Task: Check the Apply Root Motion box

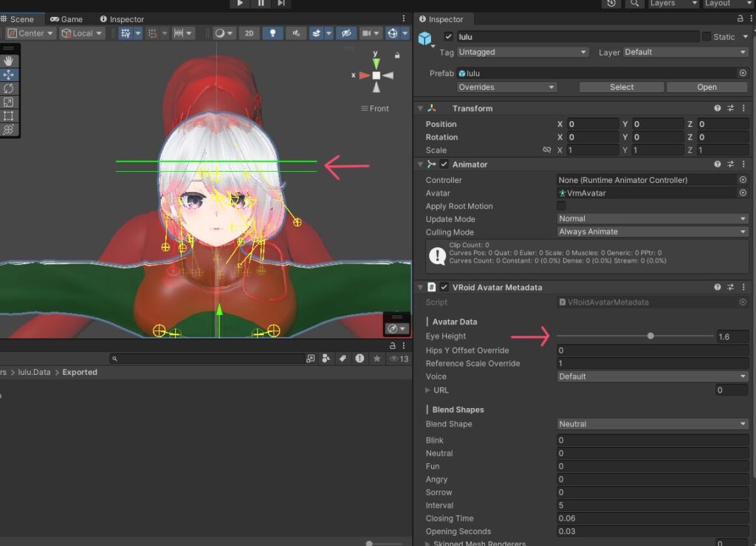Action: pyautogui.click(x=562, y=207)
